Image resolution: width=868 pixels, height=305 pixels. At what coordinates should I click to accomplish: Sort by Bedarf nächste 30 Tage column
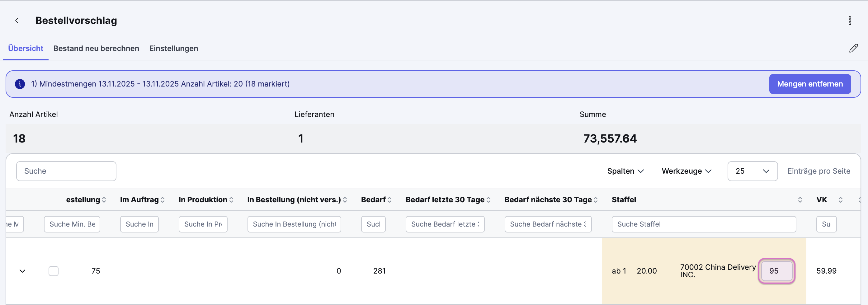point(595,200)
